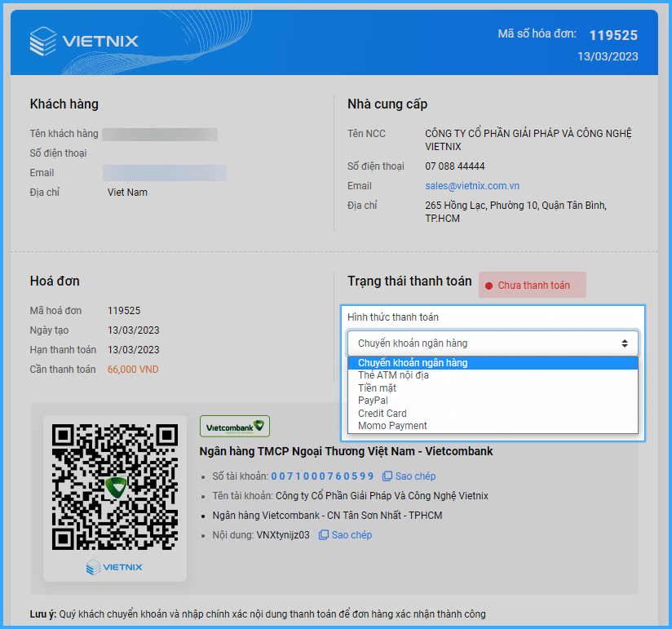Click the Mã hoá đơn value 119525
This screenshot has width=672, height=629.
click(124, 311)
